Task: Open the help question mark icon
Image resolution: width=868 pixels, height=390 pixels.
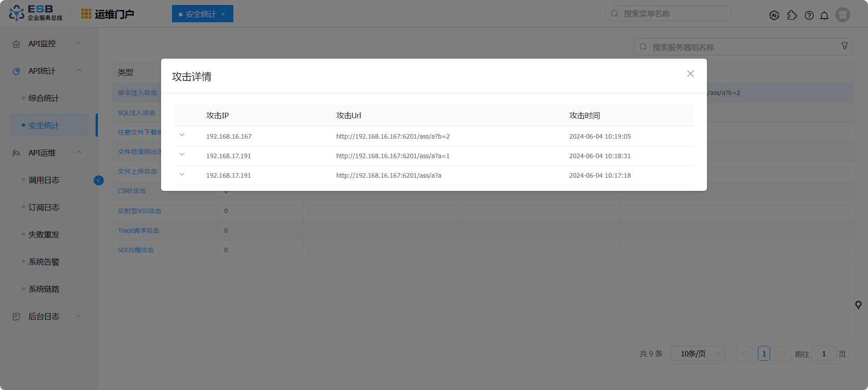Action: 809,15
